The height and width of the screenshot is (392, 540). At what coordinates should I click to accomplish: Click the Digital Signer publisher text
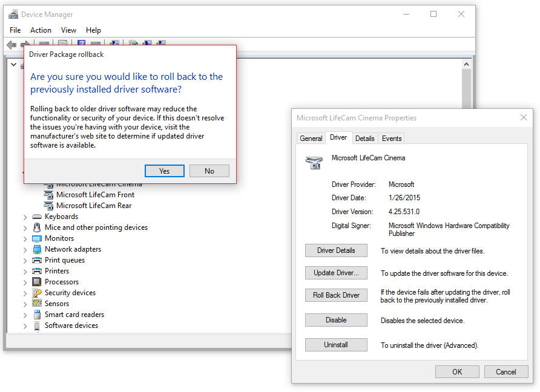pos(449,229)
